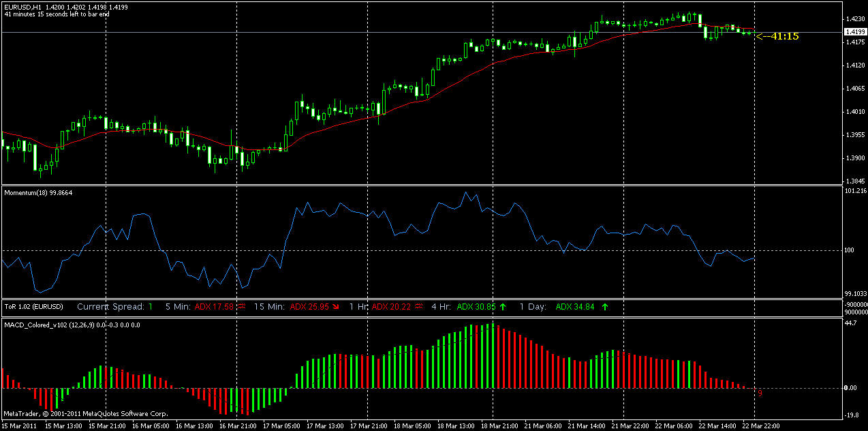Screen dimensions: 868x431
Task: Click the red ADX 20.22 value
Action: (392, 307)
